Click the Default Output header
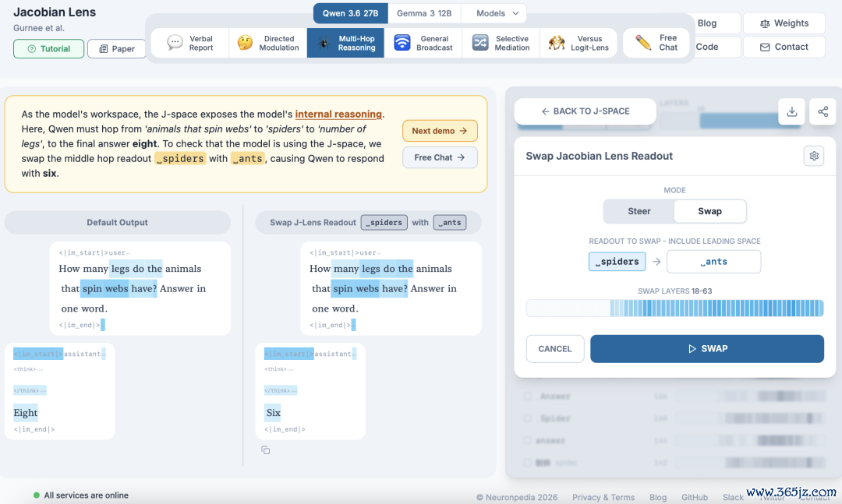The width and height of the screenshot is (842, 504). (118, 222)
